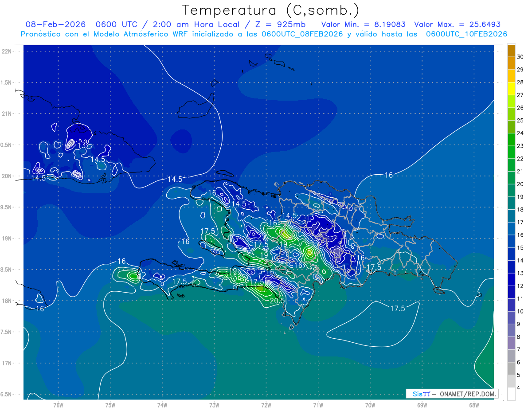Screen dimensions: 532x411
Task: Click the green colorbar band between 22 and 23
Action: coord(511,152)
